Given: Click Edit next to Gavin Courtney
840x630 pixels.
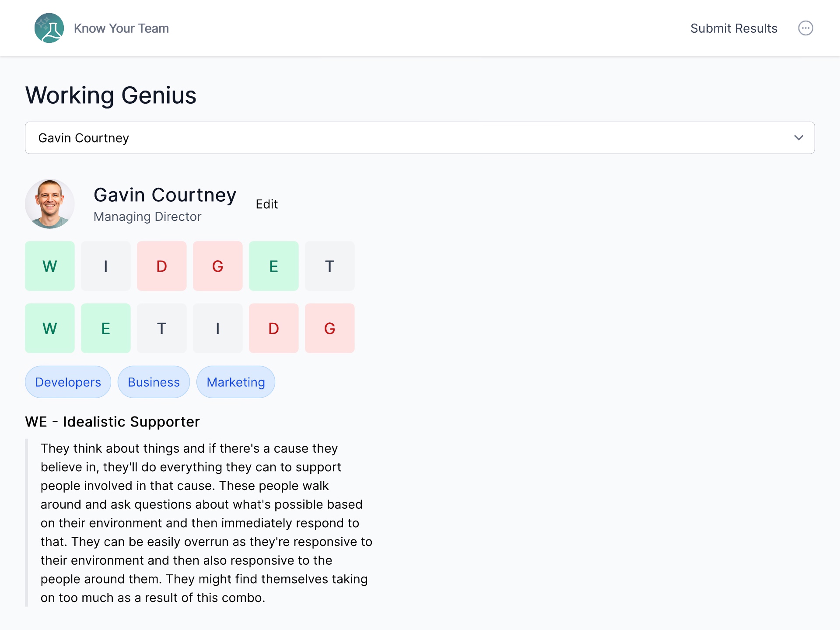Looking at the screenshot, I should (x=266, y=204).
